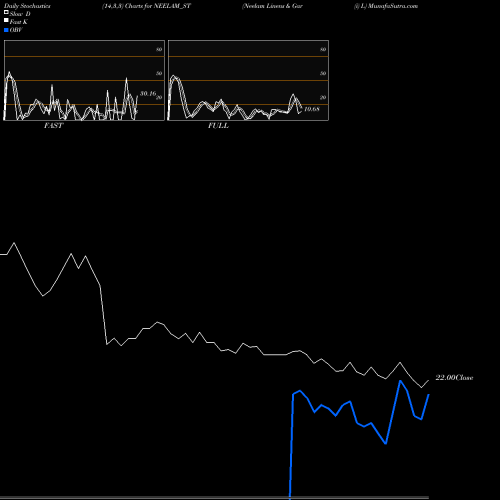Click the '22.00 Close' price label

pyautogui.click(x=454, y=378)
